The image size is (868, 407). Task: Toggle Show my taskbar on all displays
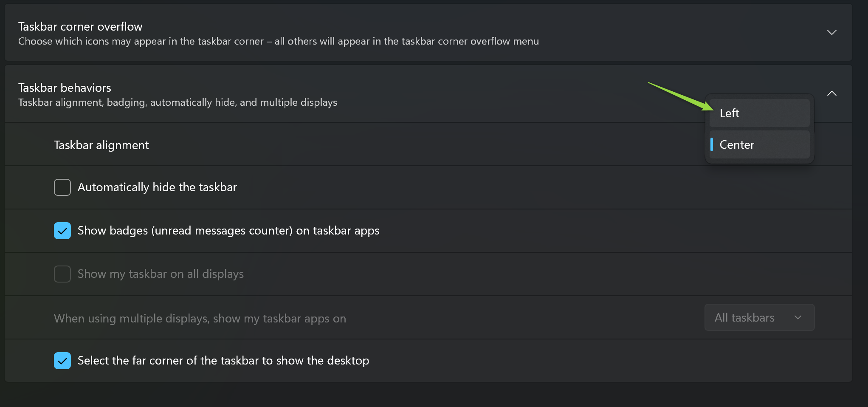pyautogui.click(x=62, y=274)
